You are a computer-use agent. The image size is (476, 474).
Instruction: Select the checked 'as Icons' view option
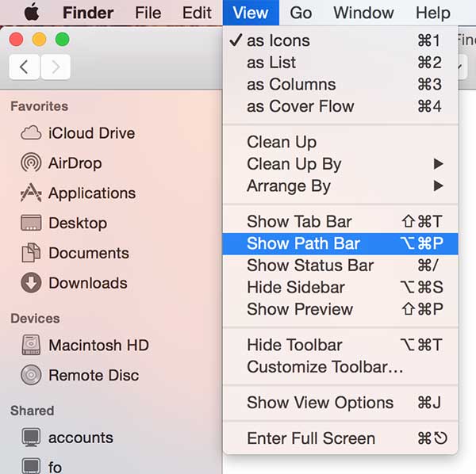[278, 40]
